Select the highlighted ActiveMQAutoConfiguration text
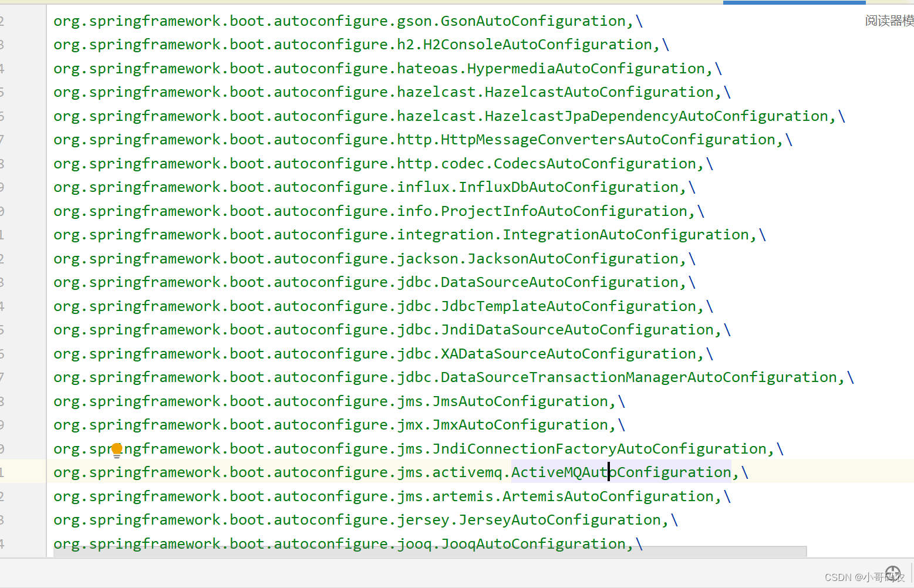 click(x=620, y=472)
